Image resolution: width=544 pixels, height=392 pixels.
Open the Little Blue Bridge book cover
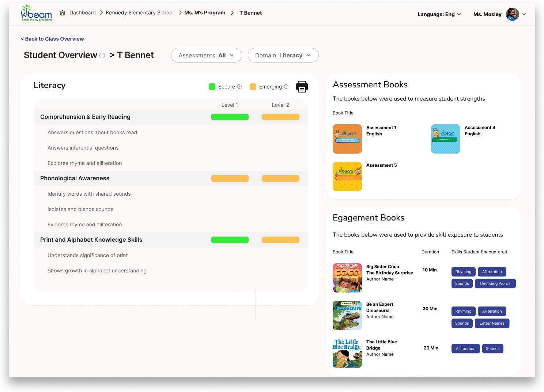[x=347, y=353]
